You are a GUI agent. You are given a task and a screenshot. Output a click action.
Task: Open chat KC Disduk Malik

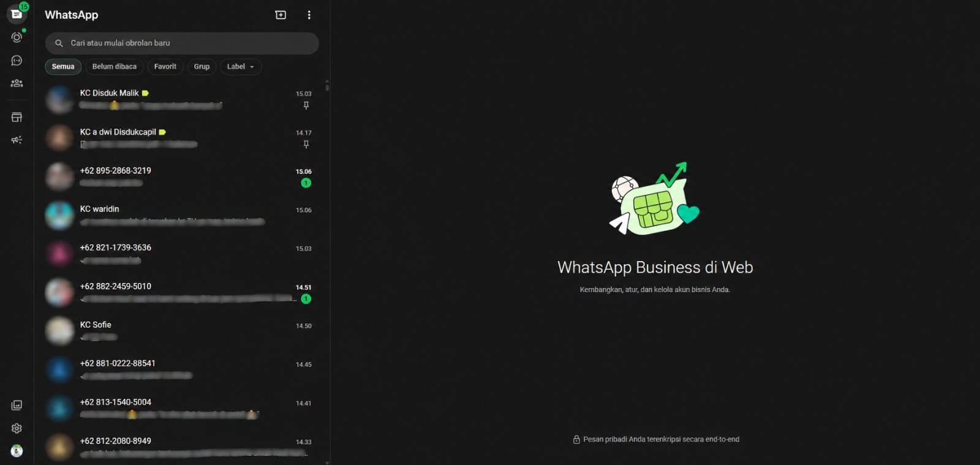coord(182,99)
